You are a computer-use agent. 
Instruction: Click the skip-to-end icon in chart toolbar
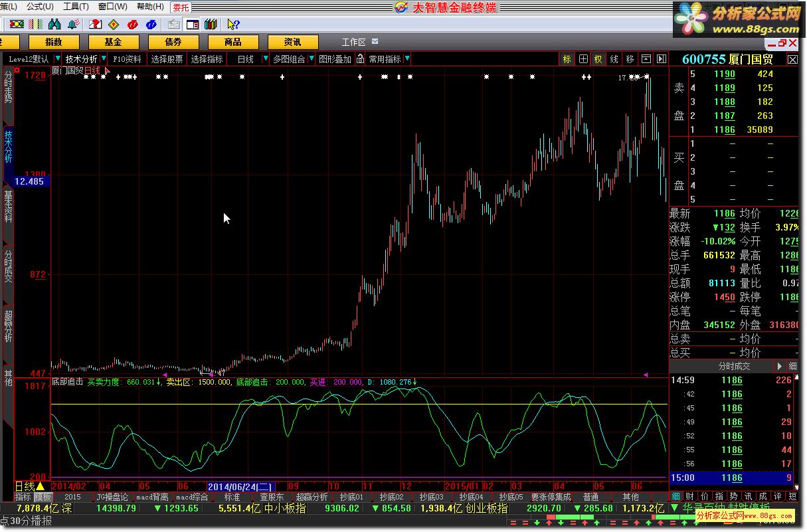(x=661, y=59)
